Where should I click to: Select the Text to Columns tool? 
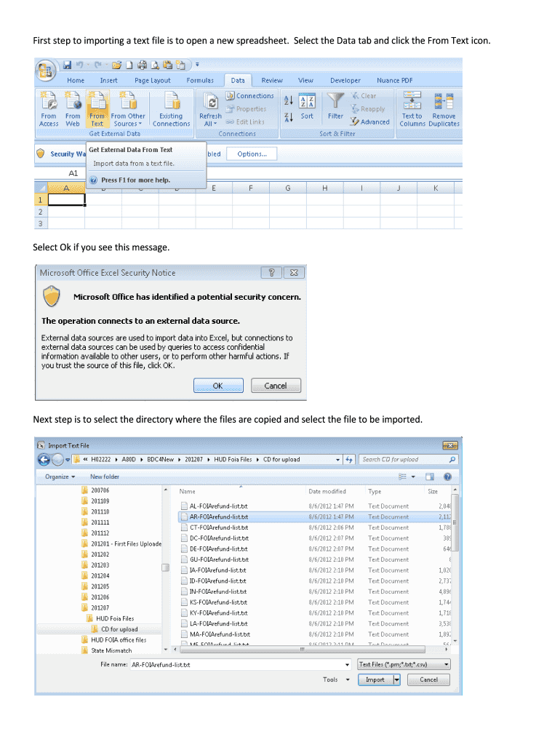click(x=412, y=109)
